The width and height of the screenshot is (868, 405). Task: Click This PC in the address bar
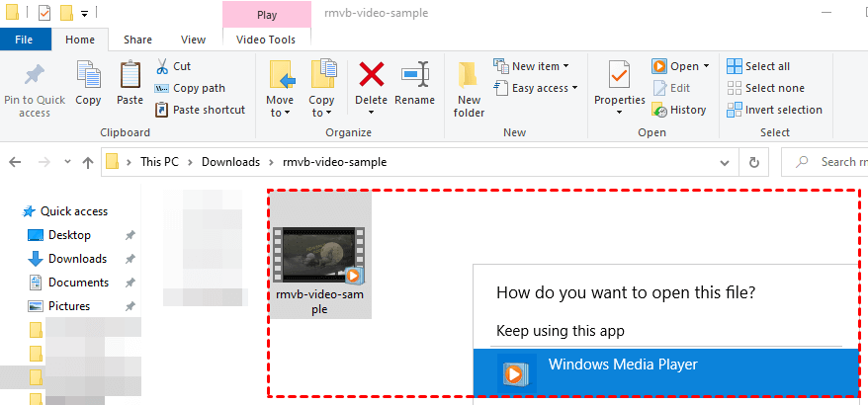click(x=159, y=162)
